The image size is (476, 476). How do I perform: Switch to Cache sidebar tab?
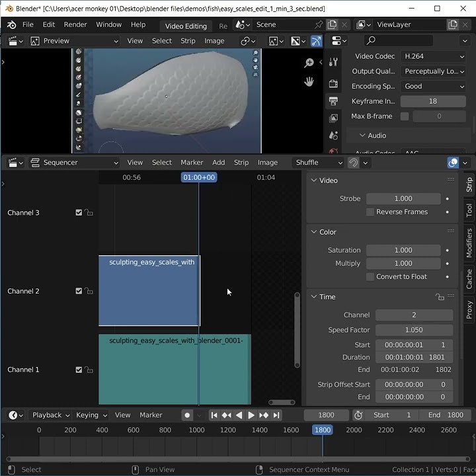click(x=469, y=279)
